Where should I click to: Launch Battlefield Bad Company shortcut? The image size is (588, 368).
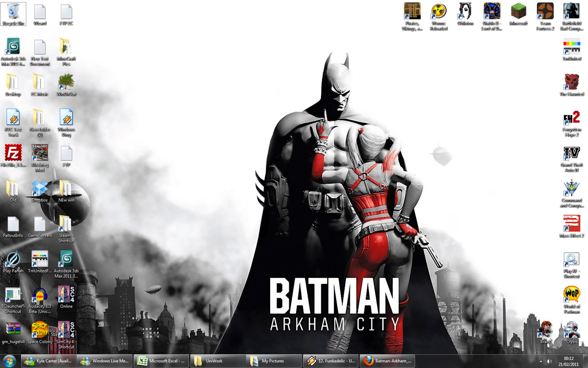click(572, 17)
